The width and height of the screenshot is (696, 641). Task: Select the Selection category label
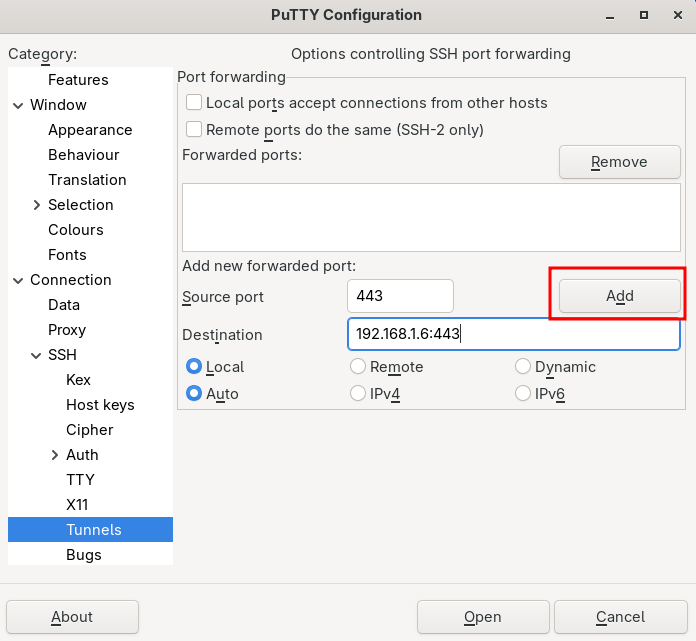pyautogui.click(x=81, y=205)
